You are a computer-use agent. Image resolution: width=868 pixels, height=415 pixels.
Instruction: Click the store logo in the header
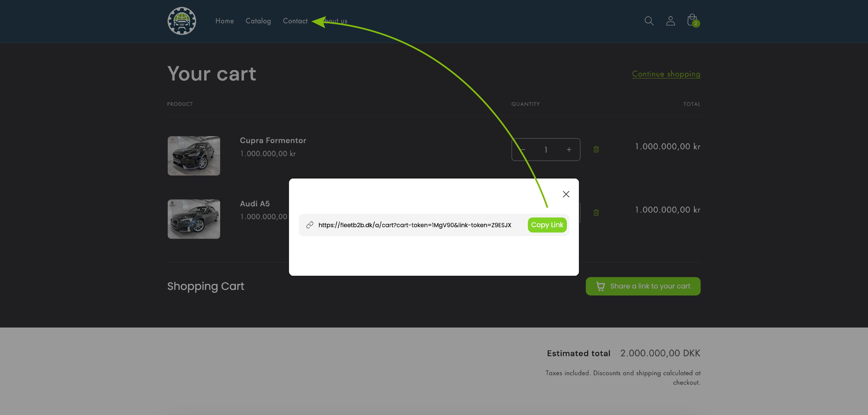pos(182,21)
